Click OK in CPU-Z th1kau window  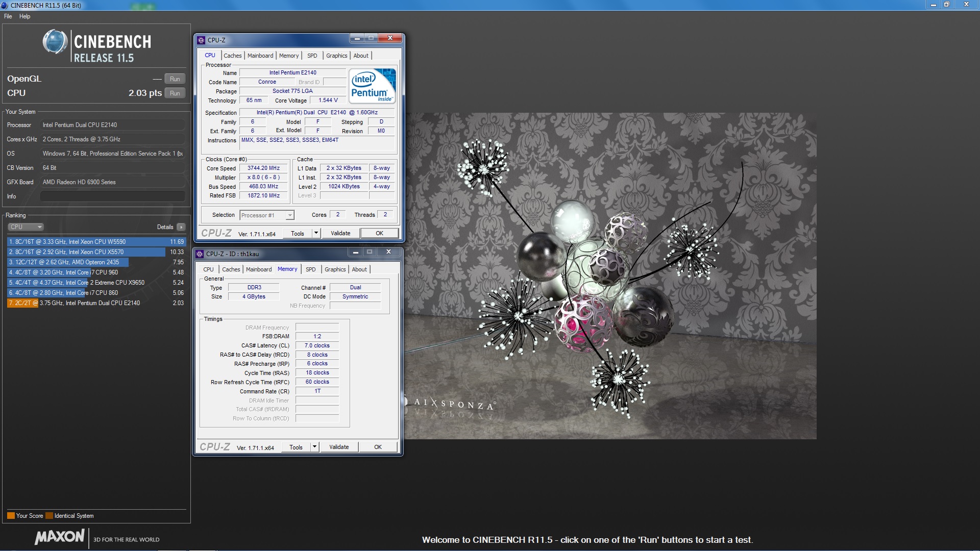(378, 447)
